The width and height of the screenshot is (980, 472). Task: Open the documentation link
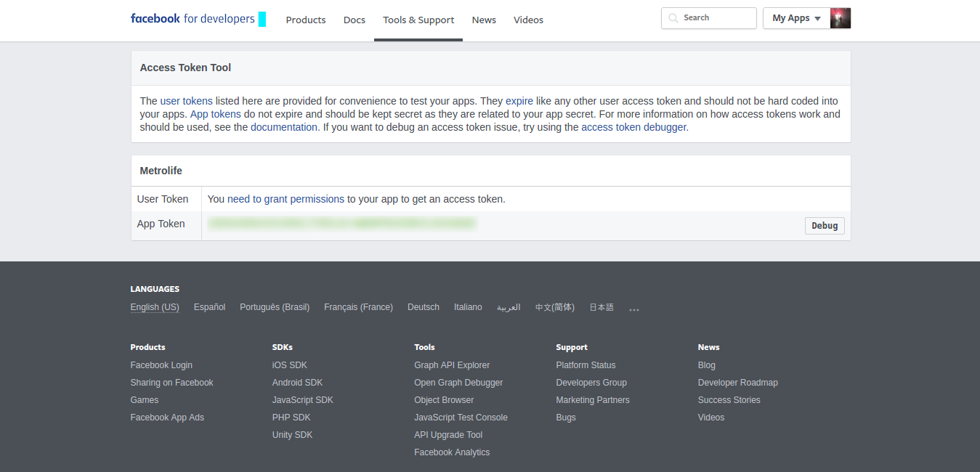(284, 127)
